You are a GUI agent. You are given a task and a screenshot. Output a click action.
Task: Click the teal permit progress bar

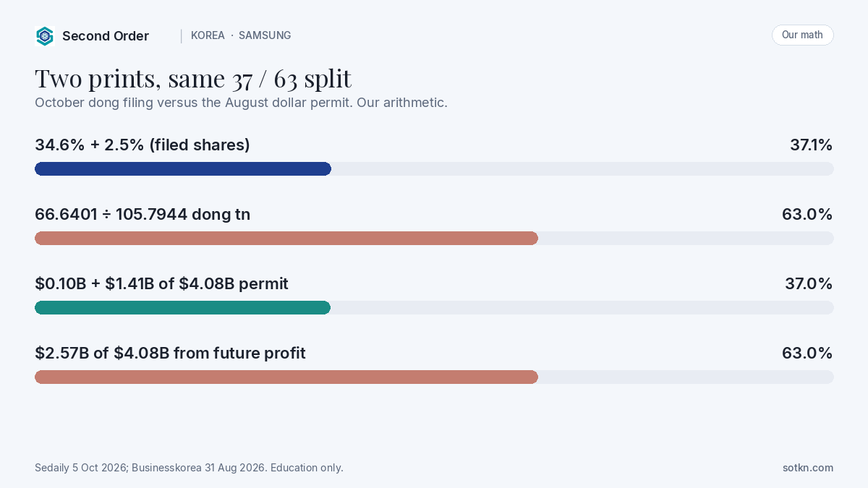point(182,307)
